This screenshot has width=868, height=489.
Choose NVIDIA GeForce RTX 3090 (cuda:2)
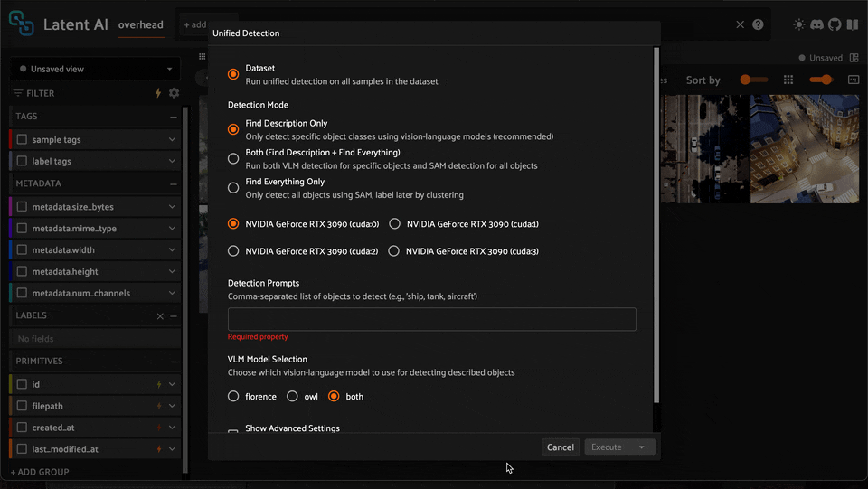point(233,251)
